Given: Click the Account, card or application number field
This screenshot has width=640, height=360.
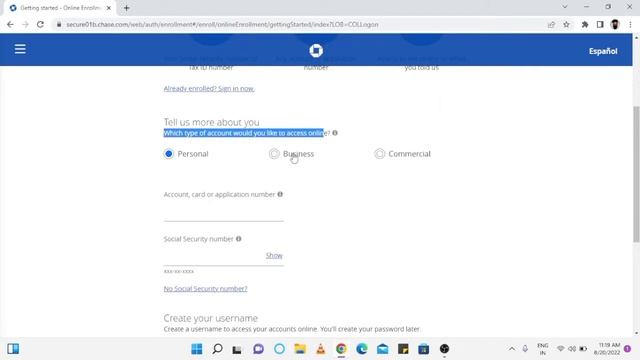Looking at the screenshot, I should pyautogui.click(x=224, y=212).
